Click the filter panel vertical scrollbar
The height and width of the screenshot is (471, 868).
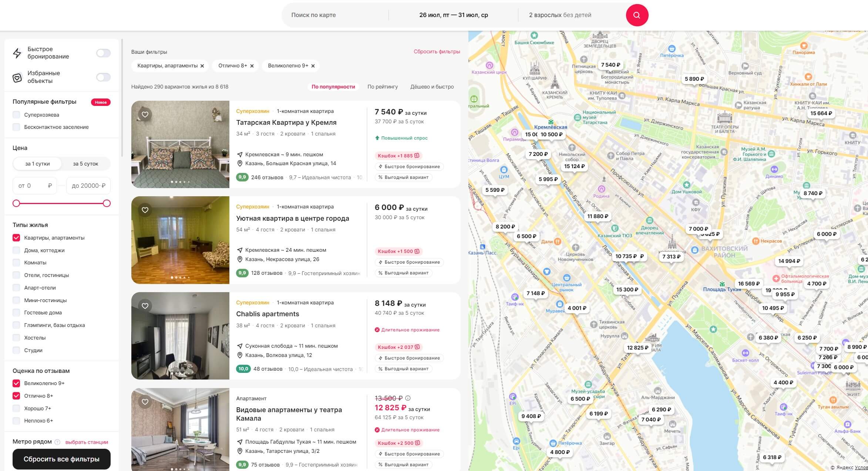coord(122,98)
